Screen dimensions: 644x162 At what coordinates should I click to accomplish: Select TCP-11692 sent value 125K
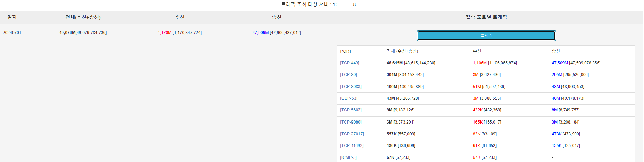(557, 146)
